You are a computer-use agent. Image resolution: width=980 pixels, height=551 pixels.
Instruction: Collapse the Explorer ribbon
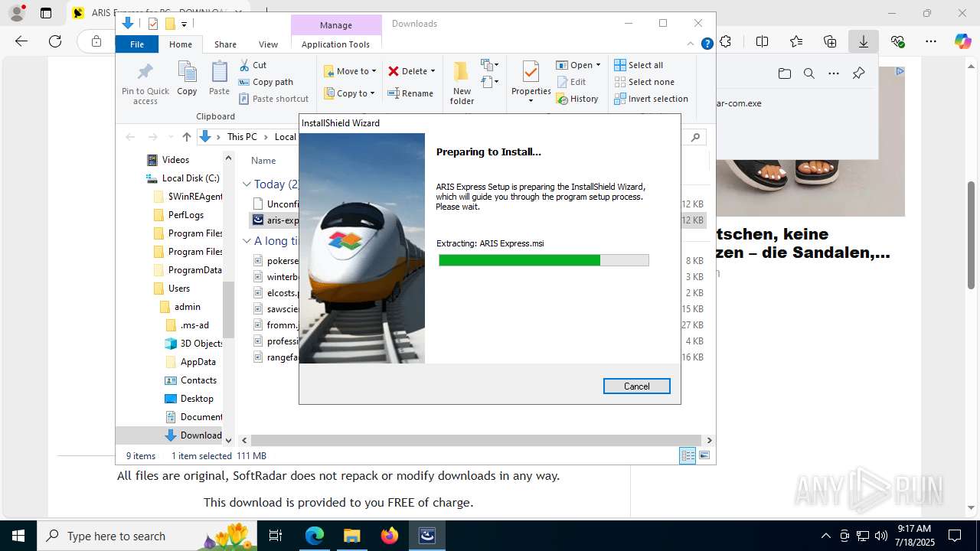[691, 44]
